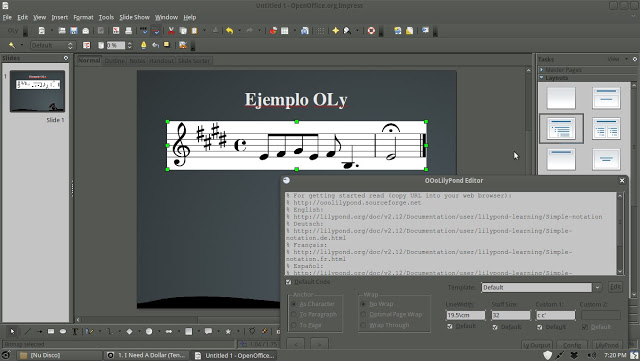Click the yellow Undo arrow
This screenshot has height=361, width=640.
coord(230,31)
